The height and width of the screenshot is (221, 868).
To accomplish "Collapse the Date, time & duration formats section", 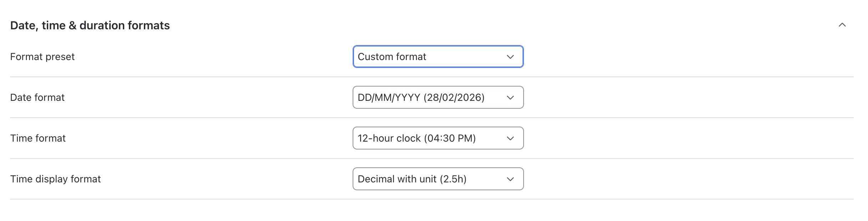I will (x=842, y=25).
